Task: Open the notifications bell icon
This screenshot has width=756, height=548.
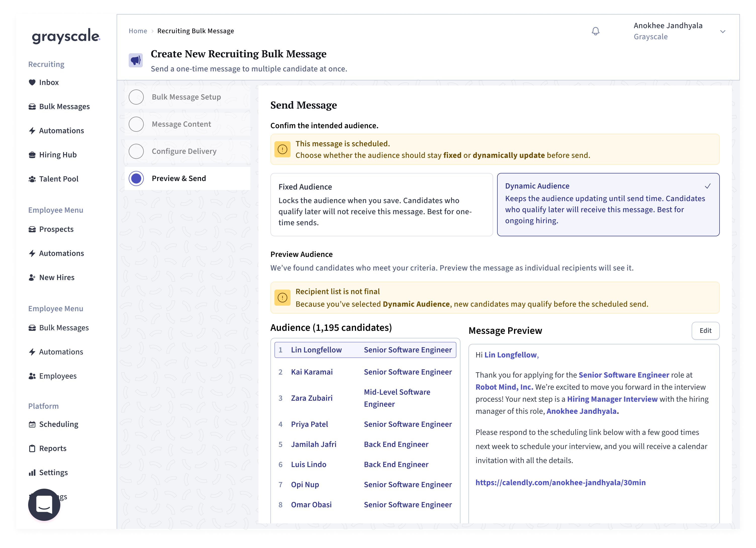Action: pos(595,31)
